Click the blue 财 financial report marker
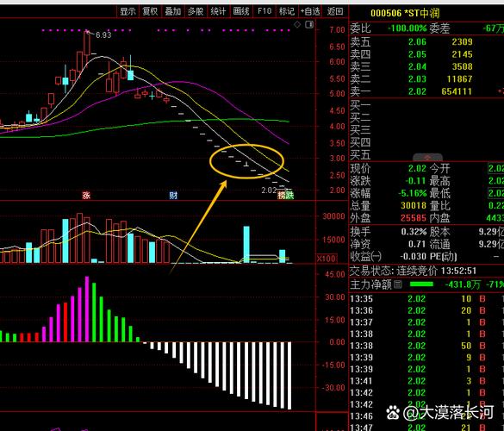 pyautogui.click(x=173, y=195)
